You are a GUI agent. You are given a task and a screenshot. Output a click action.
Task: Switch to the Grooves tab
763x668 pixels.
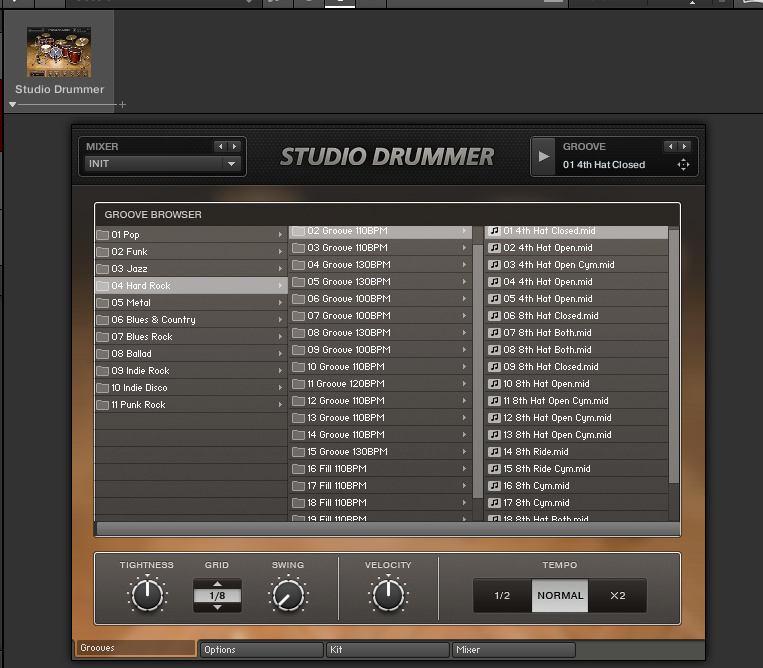point(136,648)
